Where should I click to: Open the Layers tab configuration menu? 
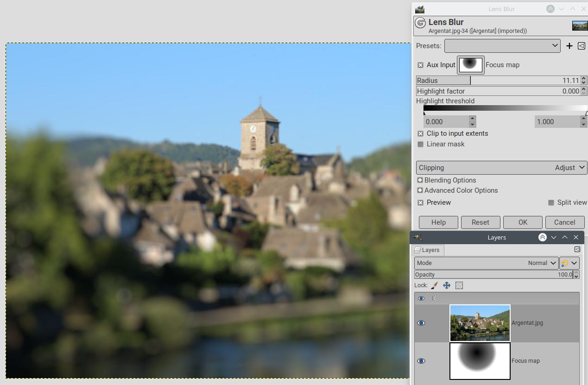coord(577,249)
